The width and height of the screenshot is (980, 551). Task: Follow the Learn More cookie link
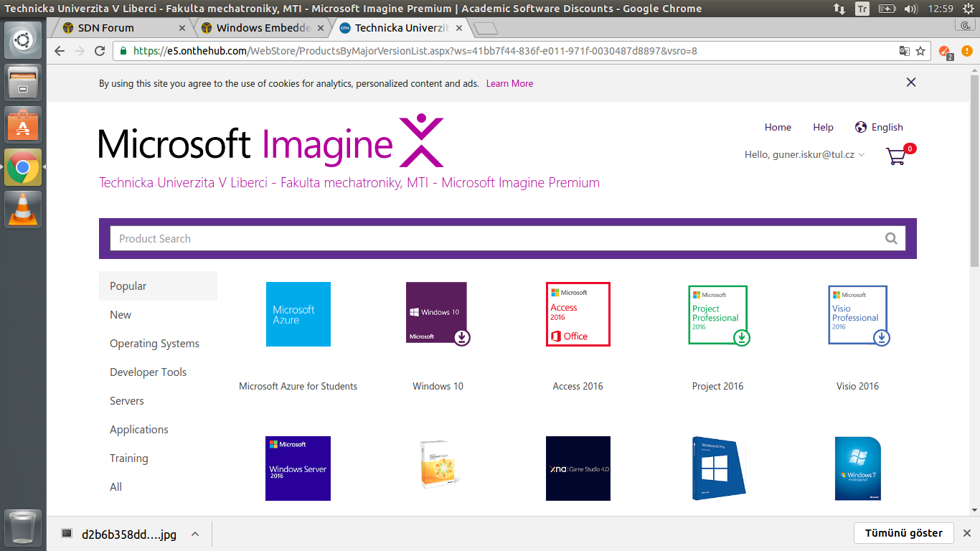pos(509,83)
